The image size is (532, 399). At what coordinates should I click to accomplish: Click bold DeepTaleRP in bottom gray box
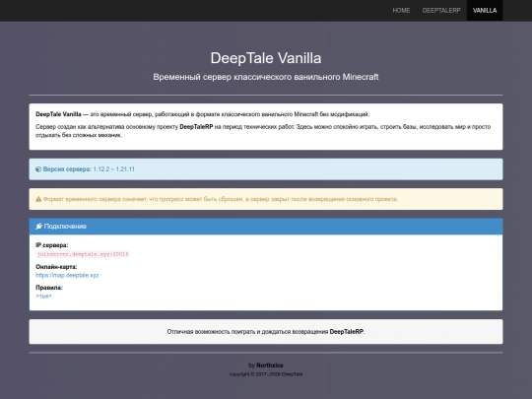(346, 332)
